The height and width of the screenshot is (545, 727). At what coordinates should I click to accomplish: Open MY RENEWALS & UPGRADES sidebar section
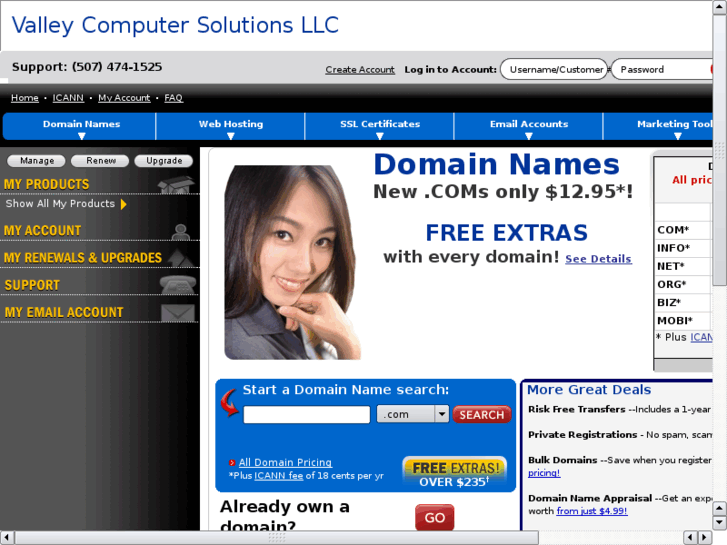(83, 258)
